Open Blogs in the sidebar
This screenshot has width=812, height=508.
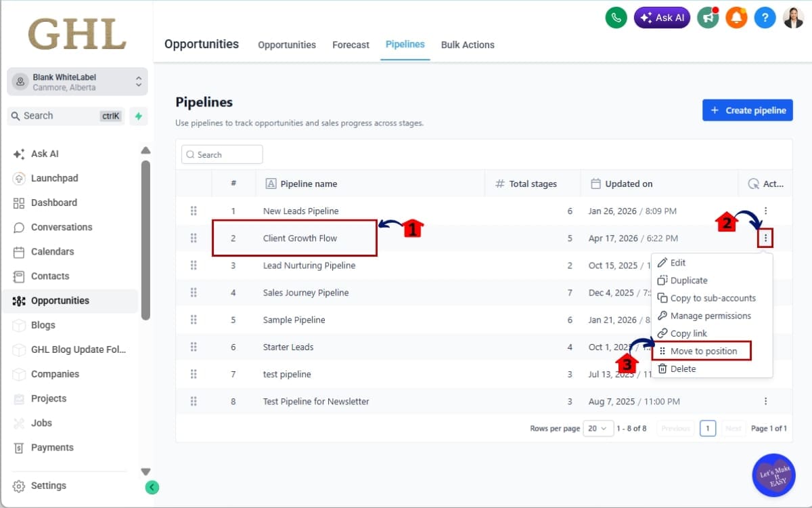(43, 325)
